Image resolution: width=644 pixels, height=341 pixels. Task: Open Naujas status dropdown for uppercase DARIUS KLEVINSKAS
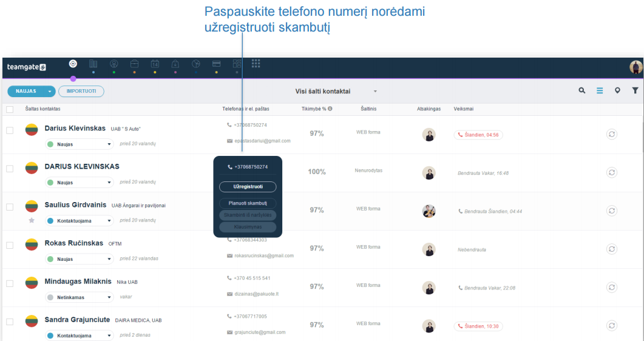tap(80, 182)
